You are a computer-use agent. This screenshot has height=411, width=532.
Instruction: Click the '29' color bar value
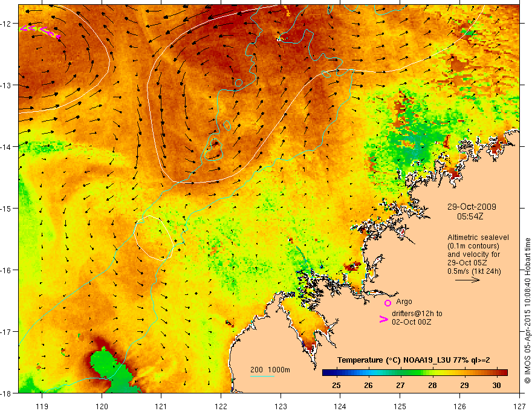coord(464,385)
